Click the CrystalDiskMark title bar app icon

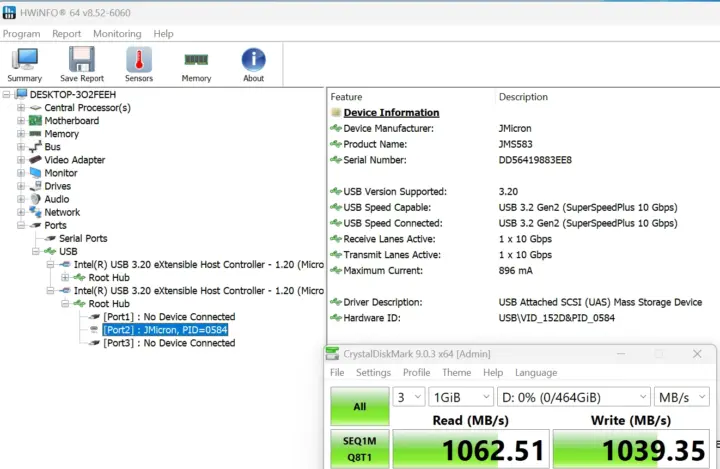(332, 354)
